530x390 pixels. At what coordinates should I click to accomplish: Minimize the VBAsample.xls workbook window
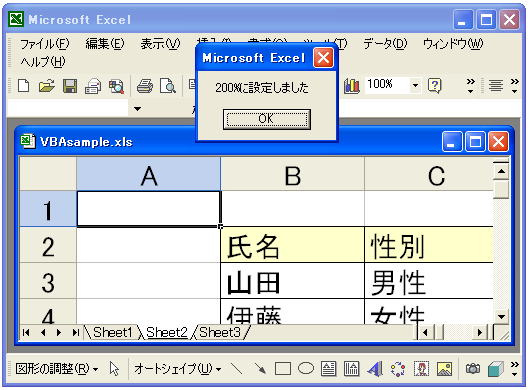pyautogui.click(x=452, y=142)
